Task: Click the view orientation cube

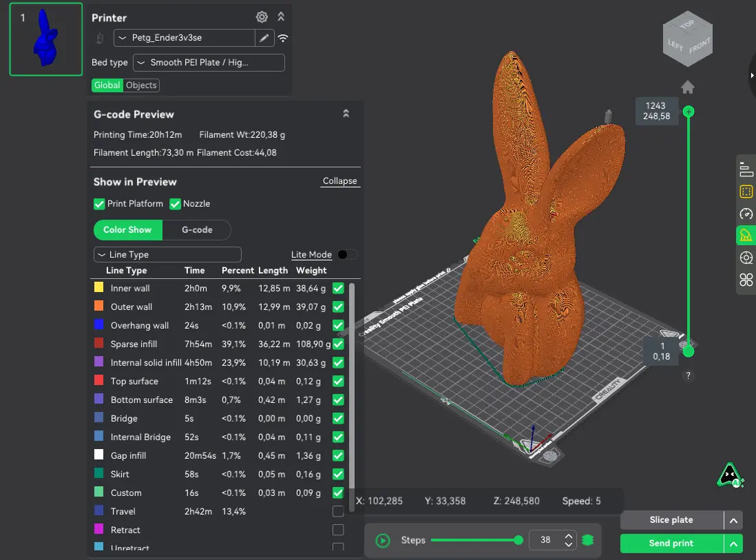Action: (688, 39)
